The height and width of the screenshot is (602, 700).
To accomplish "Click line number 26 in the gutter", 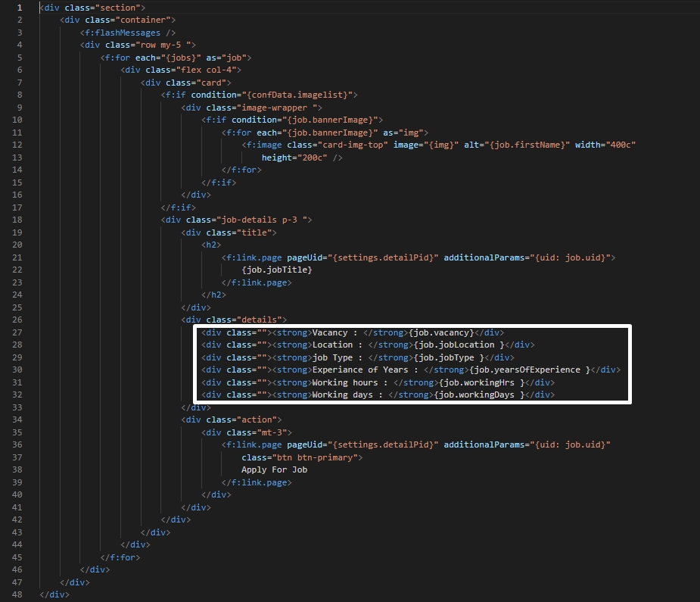I will [18, 320].
